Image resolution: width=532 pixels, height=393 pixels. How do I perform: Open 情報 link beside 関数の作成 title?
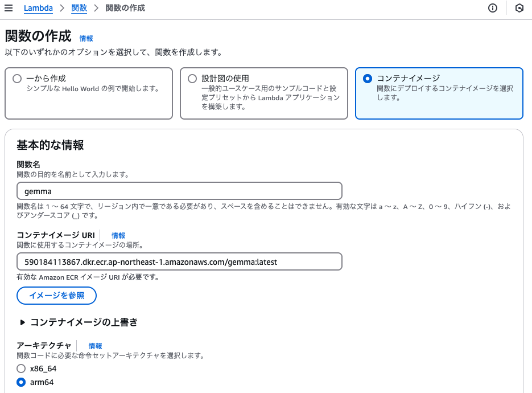click(86, 38)
